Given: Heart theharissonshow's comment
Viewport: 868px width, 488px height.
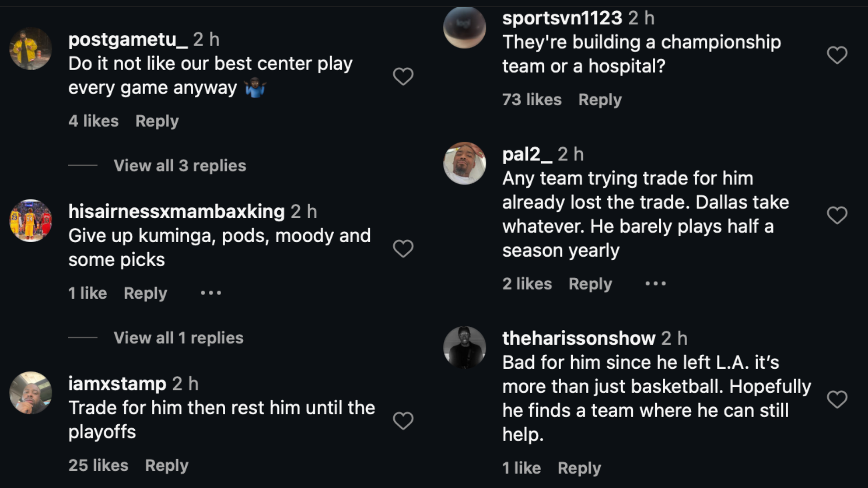Looking at the screenshot, I should pyautogui.click(x=837, y=399).
